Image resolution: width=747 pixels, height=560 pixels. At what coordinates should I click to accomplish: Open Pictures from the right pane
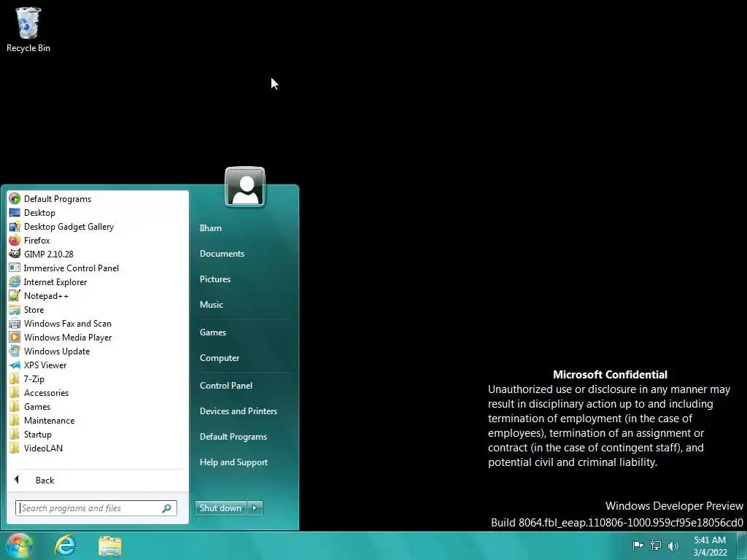coord(215,279)
